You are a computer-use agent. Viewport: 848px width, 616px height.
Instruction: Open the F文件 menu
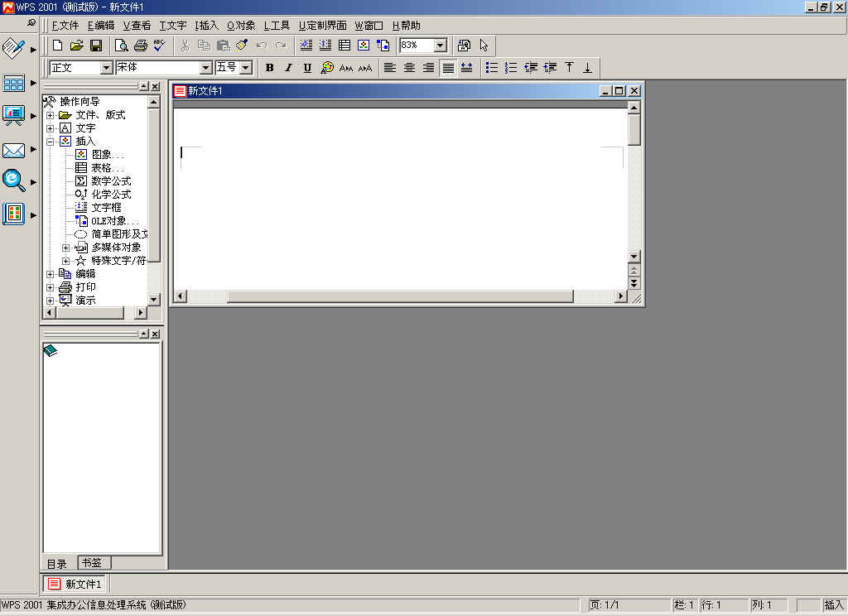coord(65,26)
